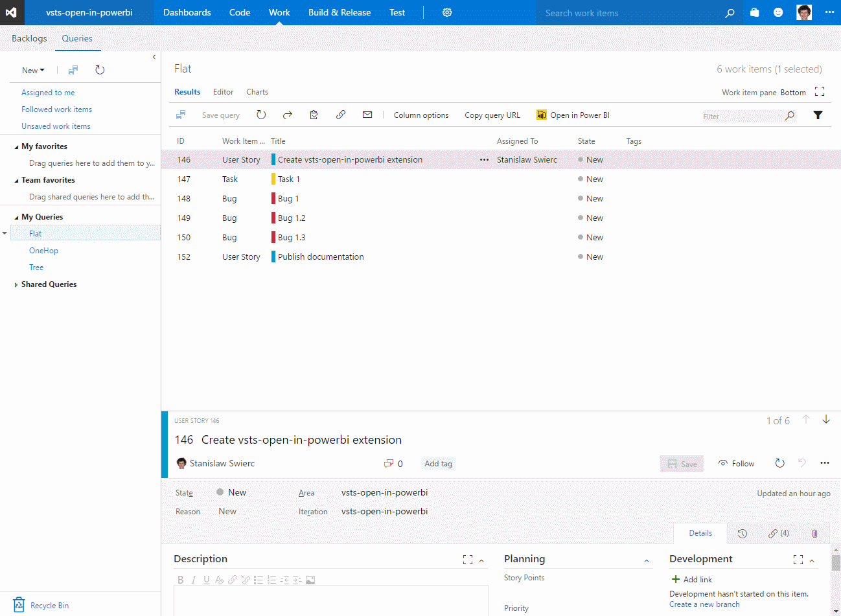Revert changes undo icon
Screen dimensions: 841x616
pyautogui.click(x=802, y=463)
